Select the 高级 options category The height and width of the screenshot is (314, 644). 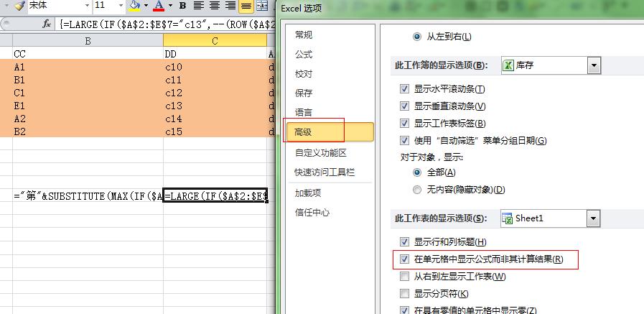pyautogui.click(x=330, y=132)
